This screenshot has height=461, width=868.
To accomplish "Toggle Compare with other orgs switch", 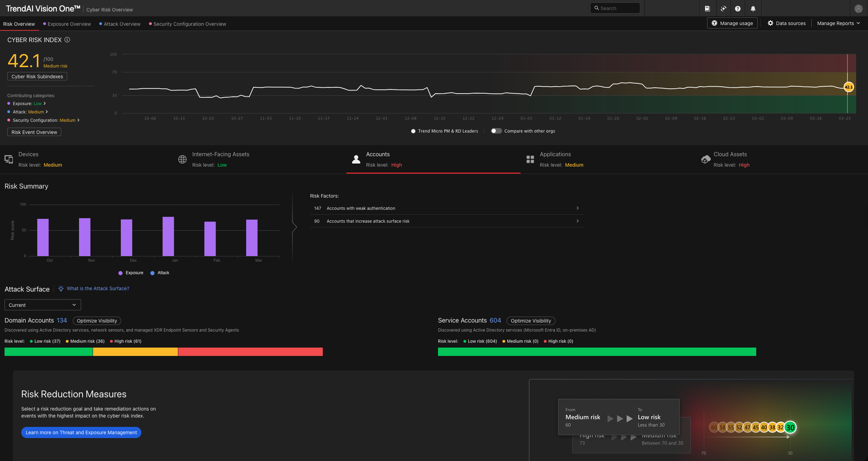I will pyautogui.click(x=496, y=131).
